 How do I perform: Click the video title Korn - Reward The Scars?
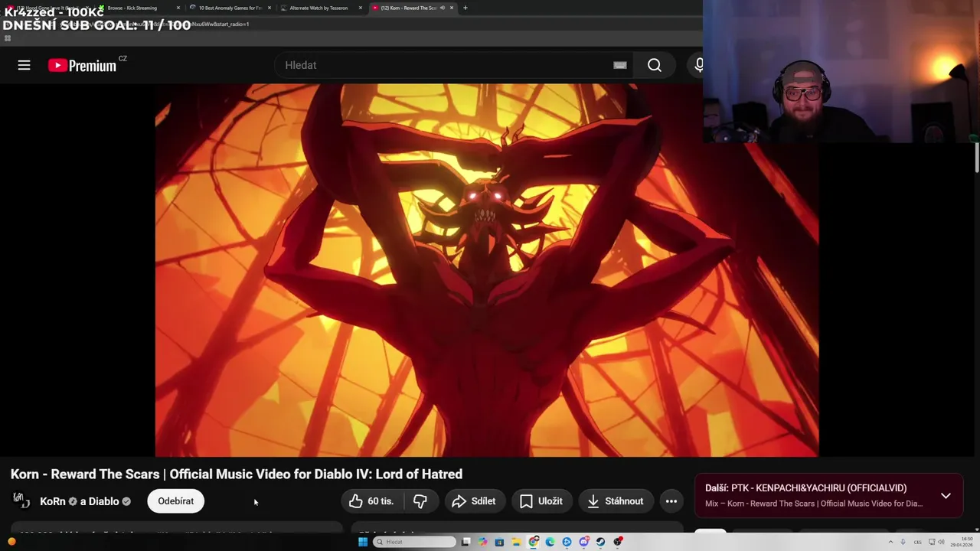(x=237, y=474)
